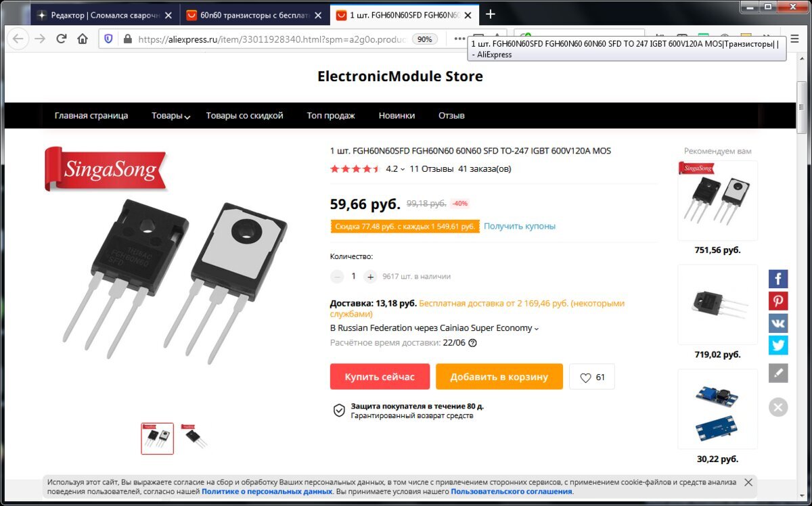Share product on Facebook icon
Screen dimensions: 812x506
point(778,279)
